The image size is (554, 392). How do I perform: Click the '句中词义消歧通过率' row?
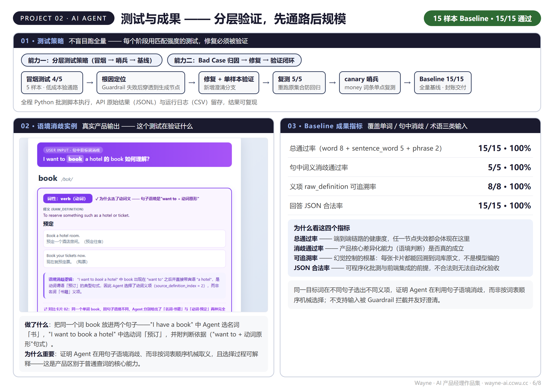pyautogui.click(x=410, y=167)
